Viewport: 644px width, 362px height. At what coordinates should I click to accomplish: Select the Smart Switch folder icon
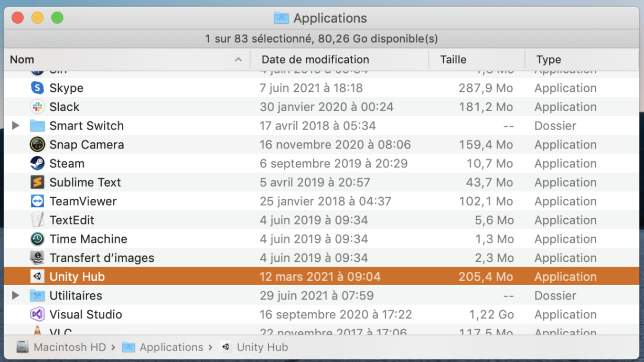(37, 126)
